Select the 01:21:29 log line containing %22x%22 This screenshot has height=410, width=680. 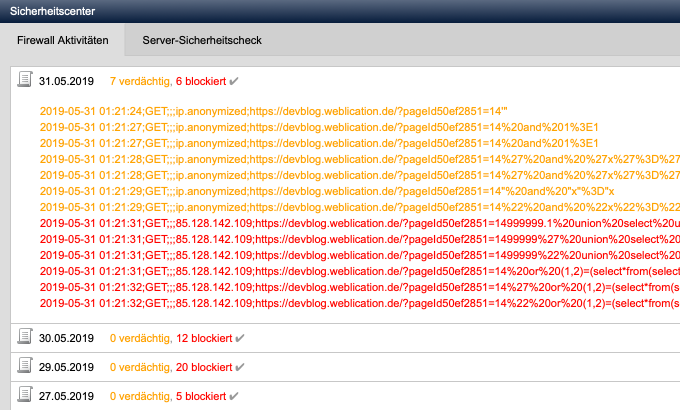pos(360,207)
